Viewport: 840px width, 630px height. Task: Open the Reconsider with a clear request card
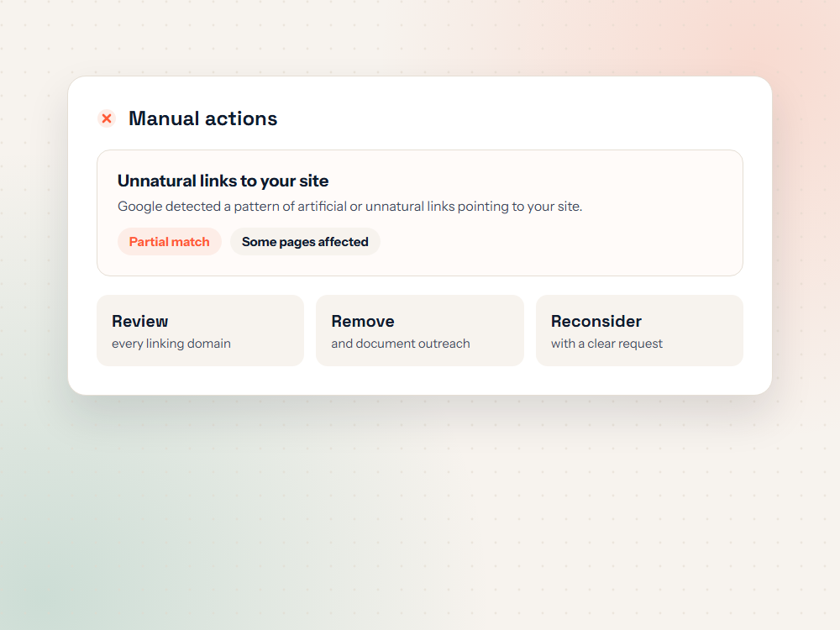639,330
